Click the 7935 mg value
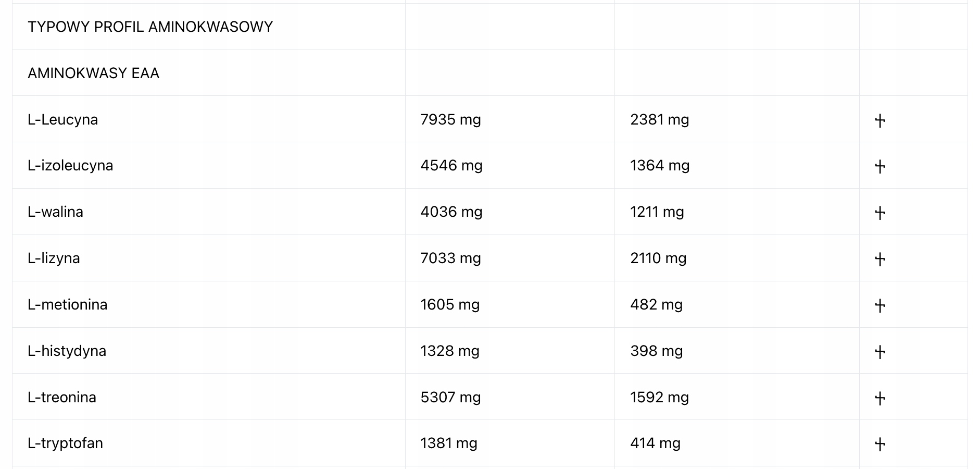The image size is (980, 469). [450, 120]
